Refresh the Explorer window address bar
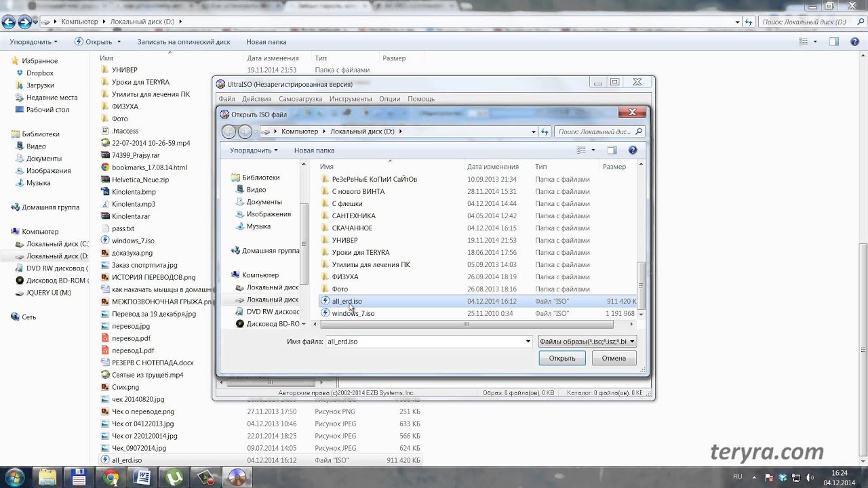This screenshot has width=868, height=488. (x=749, y=22)
